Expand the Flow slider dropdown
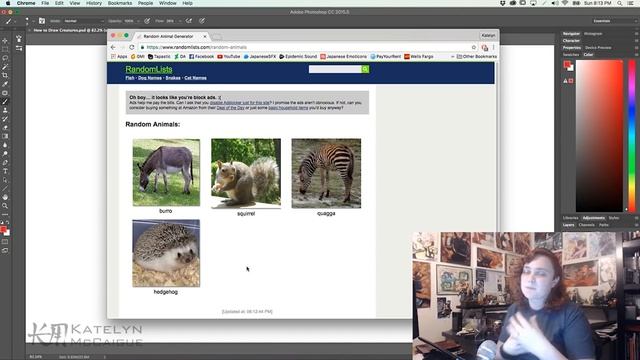Screen dimensions: 640x360 click(180, 21)
